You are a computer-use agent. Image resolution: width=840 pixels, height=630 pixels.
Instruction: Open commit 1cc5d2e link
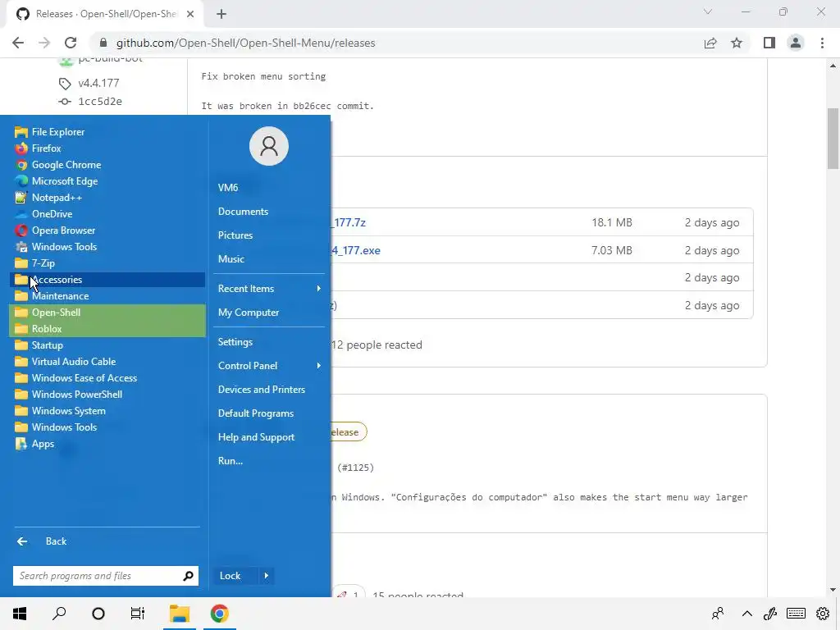(x=100, y=101)
